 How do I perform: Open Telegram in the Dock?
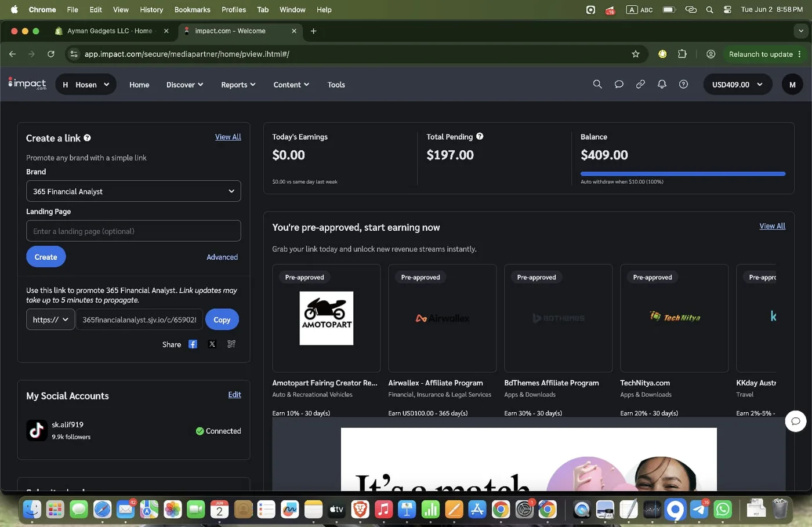(x=699, y=509)
